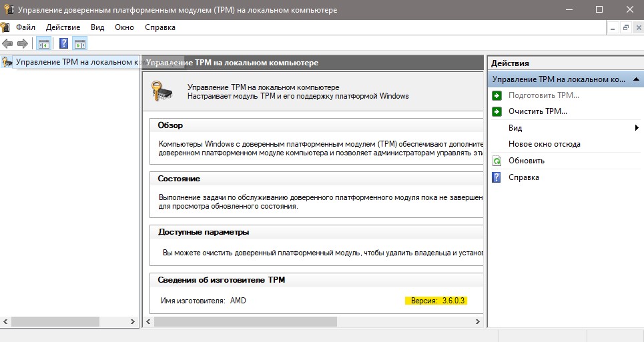Click the Обзор section header
Viewport: 644px width, 342px height.
click(170, 125)
